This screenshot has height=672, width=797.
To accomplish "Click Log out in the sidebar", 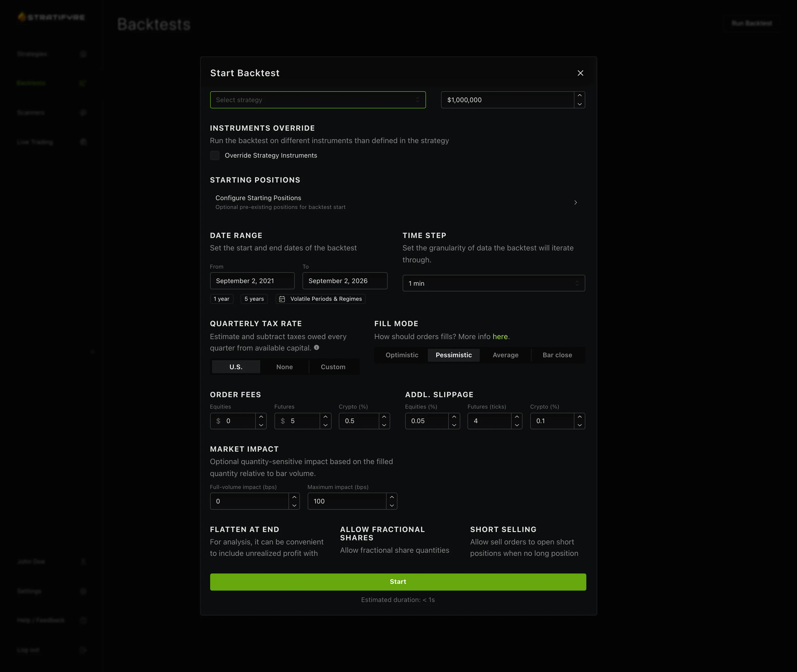I will (52, 649).
